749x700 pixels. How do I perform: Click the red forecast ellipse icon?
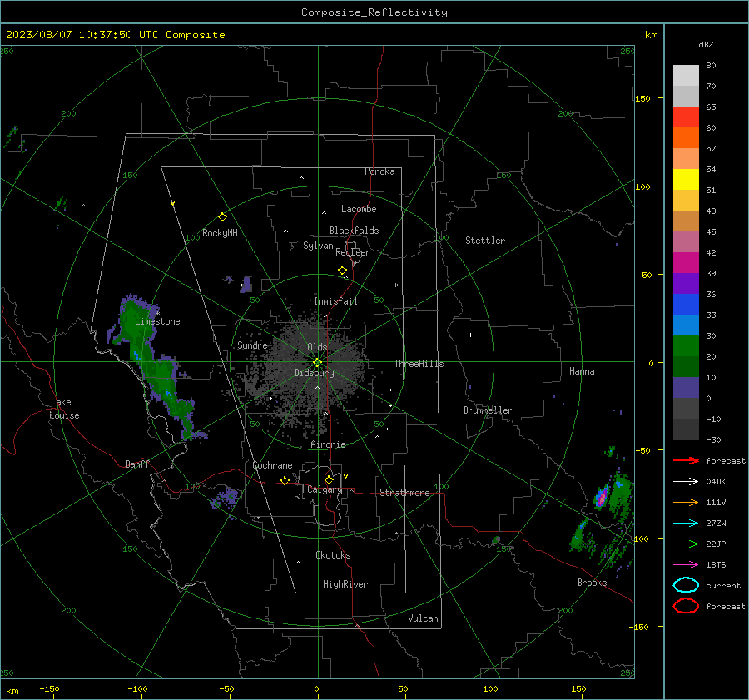click(x=686, y=606)
